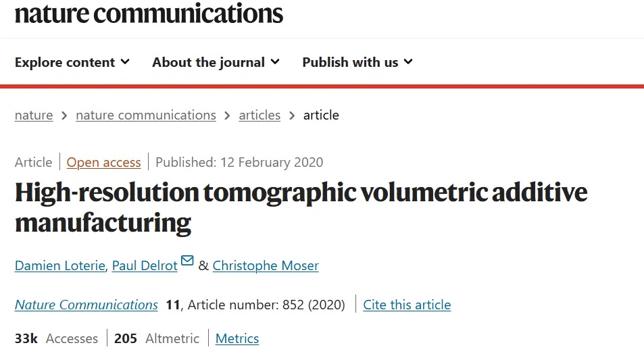Open author Damien Loterie's profile

59,265
